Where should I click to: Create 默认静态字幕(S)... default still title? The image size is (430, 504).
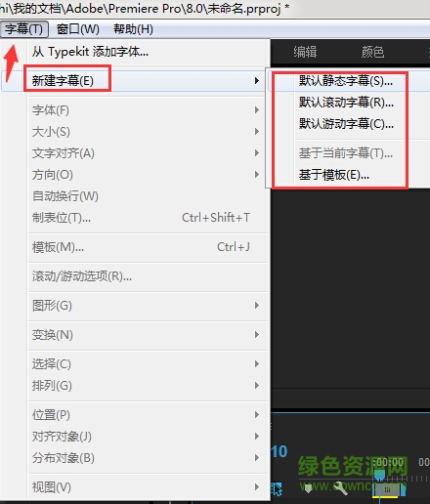click(x=346, y=81)
